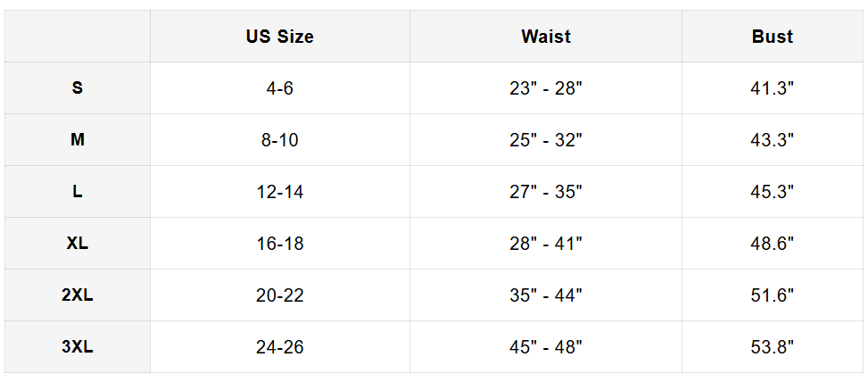
Task: Click the US Size column header
Action: 279,37
